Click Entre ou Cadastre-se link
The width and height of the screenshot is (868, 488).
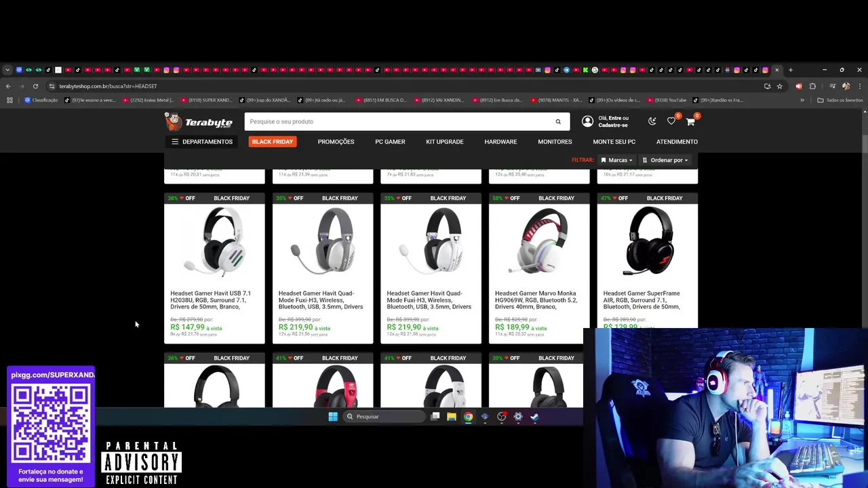(613, 121)
